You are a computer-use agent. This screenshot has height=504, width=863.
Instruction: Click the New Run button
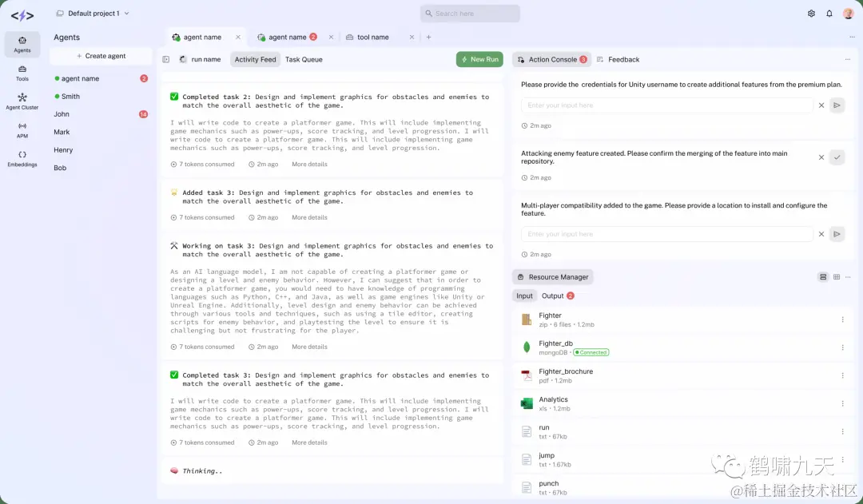(x=479, y=59)
